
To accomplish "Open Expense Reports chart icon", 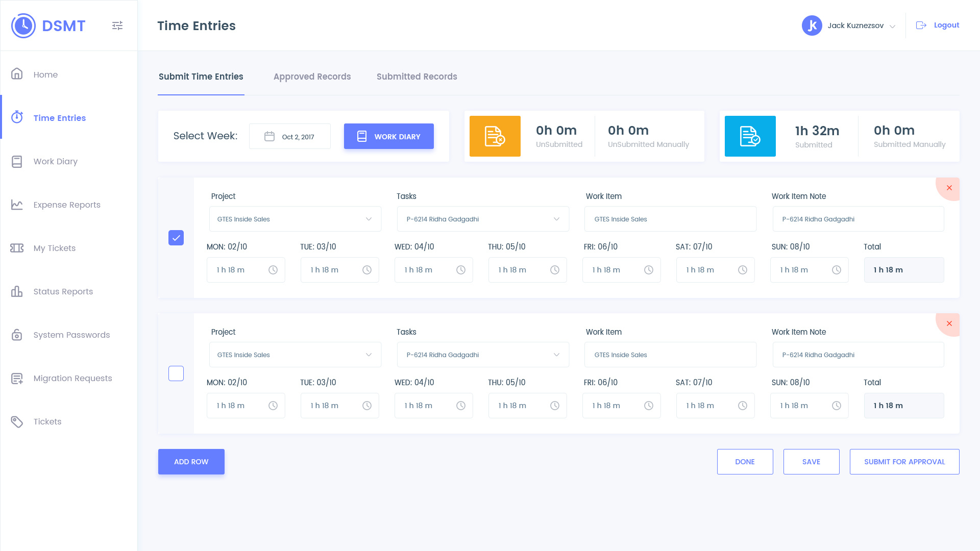I will 17,205.
